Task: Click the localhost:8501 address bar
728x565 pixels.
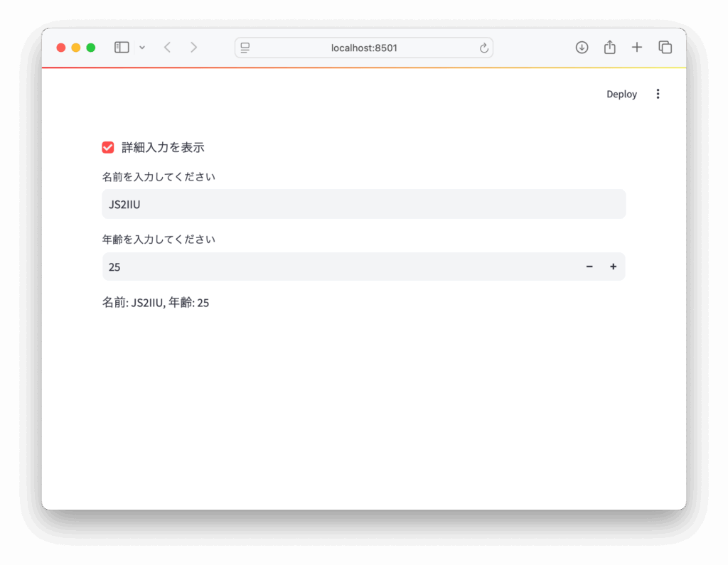Action: coord(364,48)
